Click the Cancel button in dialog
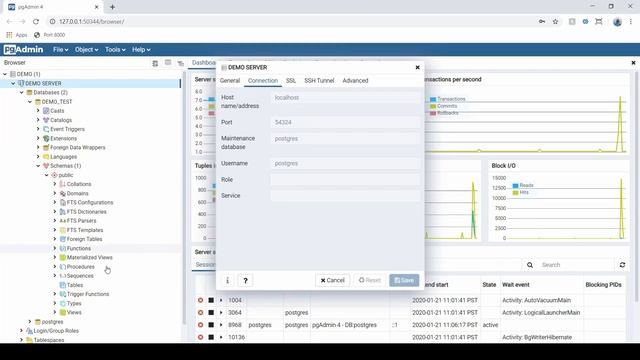Image resolution: width=640 pixels, height=360 pixels. coord(332,280)
